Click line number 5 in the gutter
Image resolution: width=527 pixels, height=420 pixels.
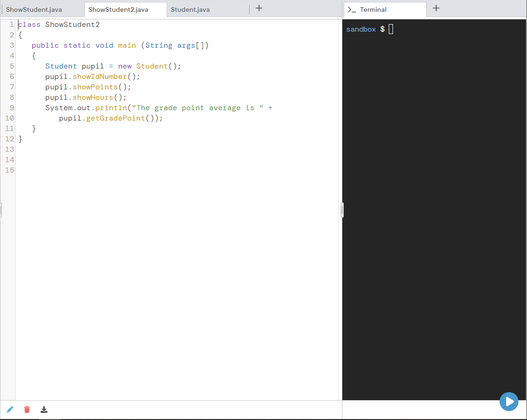[x=11, y=66]
